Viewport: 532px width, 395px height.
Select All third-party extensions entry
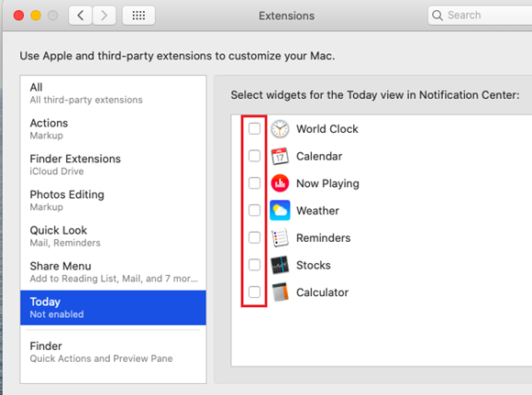(114, 93)
